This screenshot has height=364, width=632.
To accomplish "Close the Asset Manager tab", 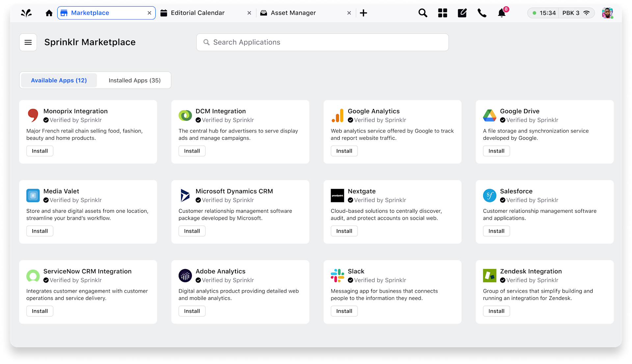I will 349,13.
